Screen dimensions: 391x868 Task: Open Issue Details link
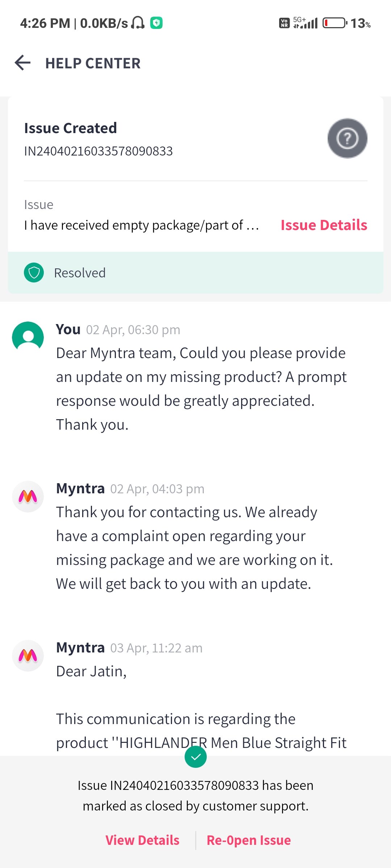(x=324, y=225)
